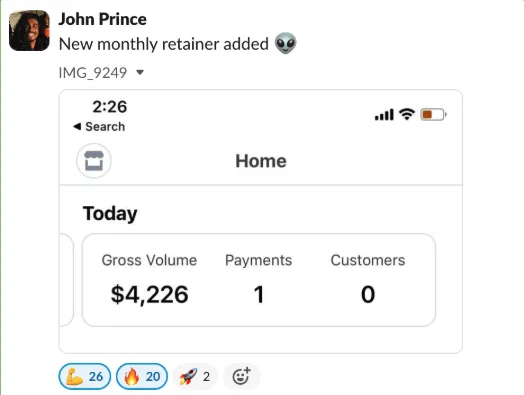Toggle the flexed bicep reaction
The height and width of the screenshot is (395, 524).
[85, 376]
